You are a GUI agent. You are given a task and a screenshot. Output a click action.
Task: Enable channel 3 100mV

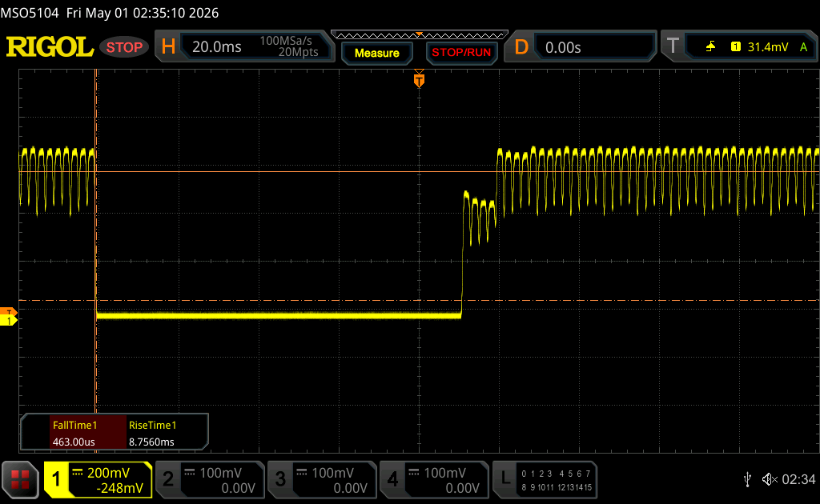322,479
